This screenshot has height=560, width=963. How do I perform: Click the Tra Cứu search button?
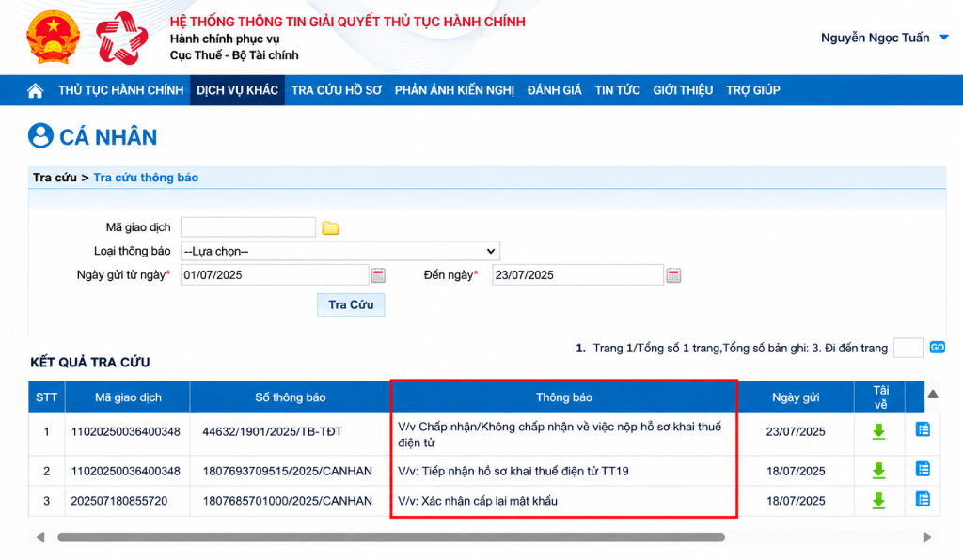coord(351,304)
